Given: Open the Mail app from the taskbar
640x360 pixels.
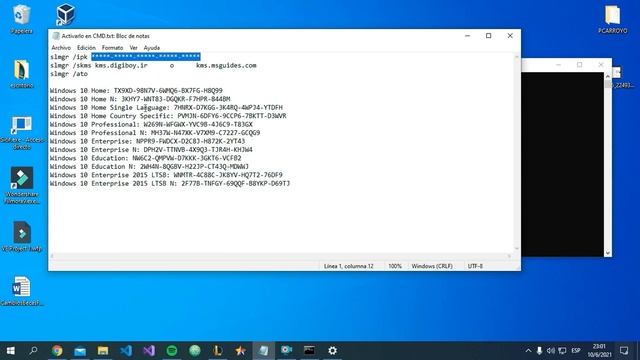Looking at the screenshot, I should tap(80, 351).
